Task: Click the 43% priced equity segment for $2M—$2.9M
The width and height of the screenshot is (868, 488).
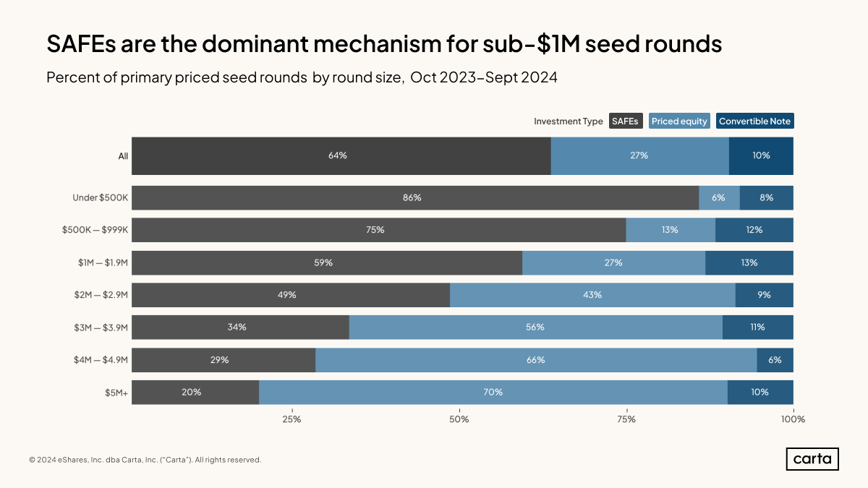Action: 592,295
